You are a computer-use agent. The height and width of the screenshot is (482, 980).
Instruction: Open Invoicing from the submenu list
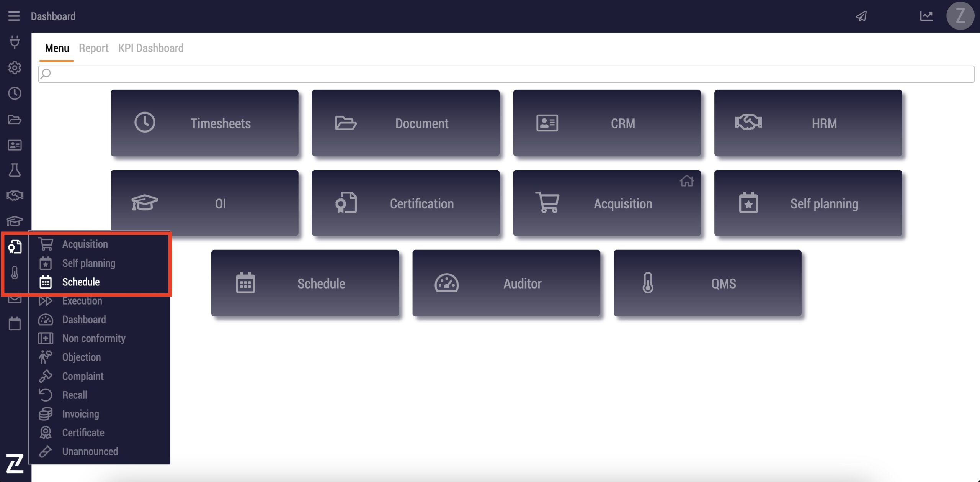pos(80,414)
